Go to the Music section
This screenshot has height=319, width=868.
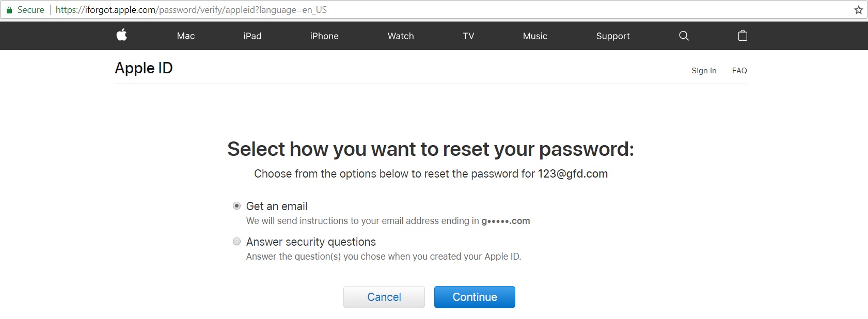535,36
